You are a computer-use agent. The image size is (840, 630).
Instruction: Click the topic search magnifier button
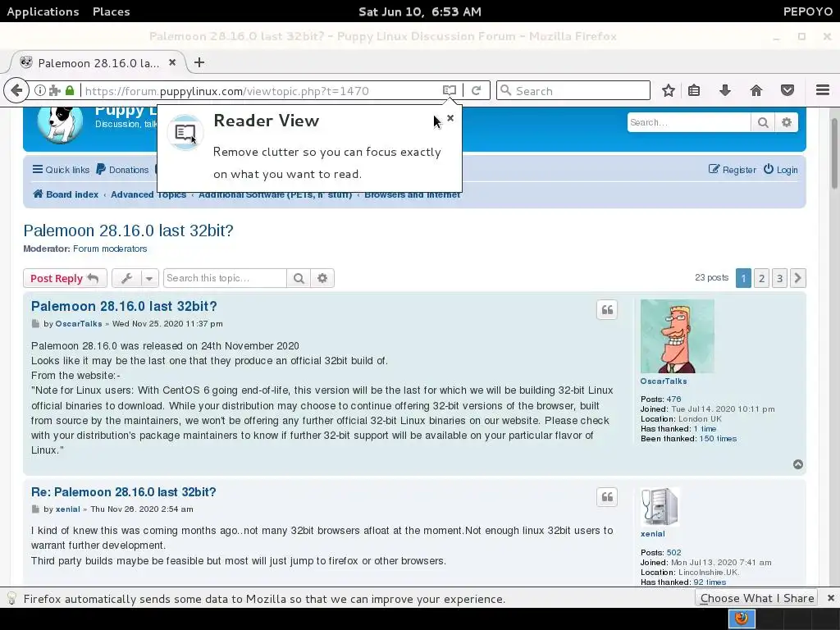pyautogui.click(x=299, y=278)
